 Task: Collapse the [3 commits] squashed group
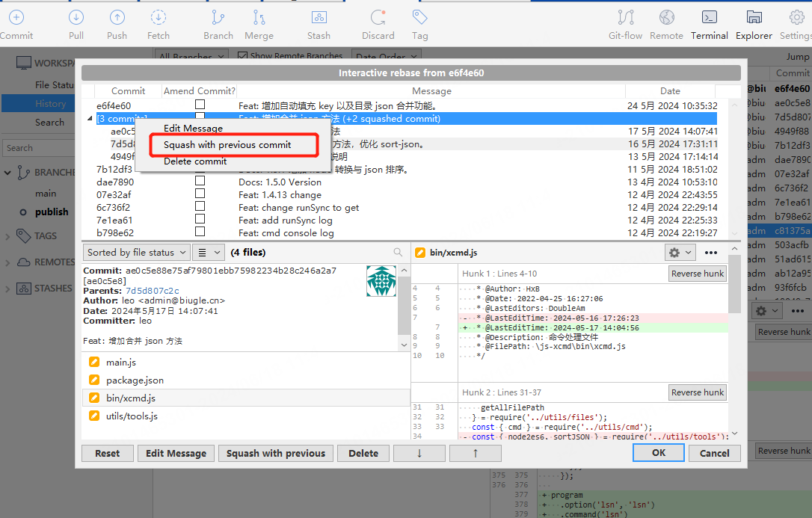pos(91,119)
